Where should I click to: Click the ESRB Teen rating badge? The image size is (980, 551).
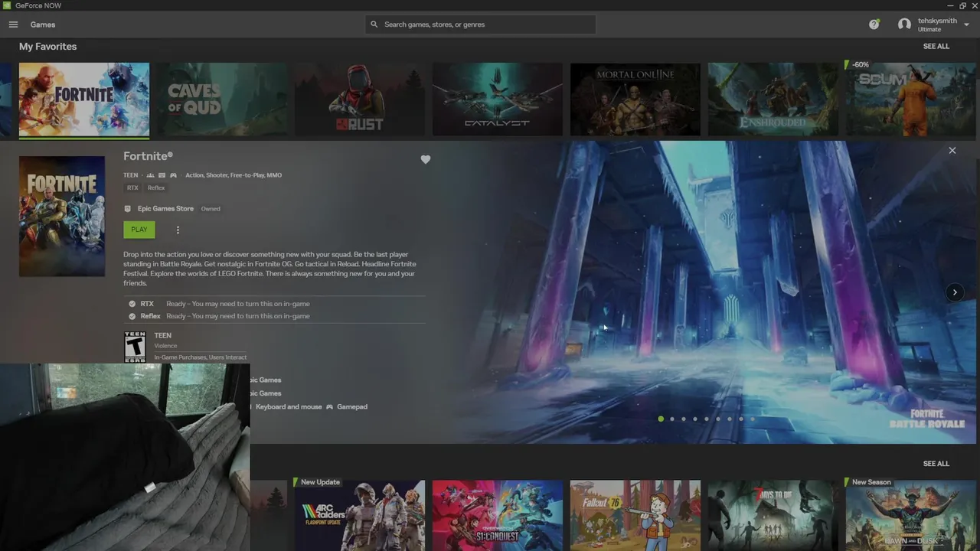coord(135,346)
